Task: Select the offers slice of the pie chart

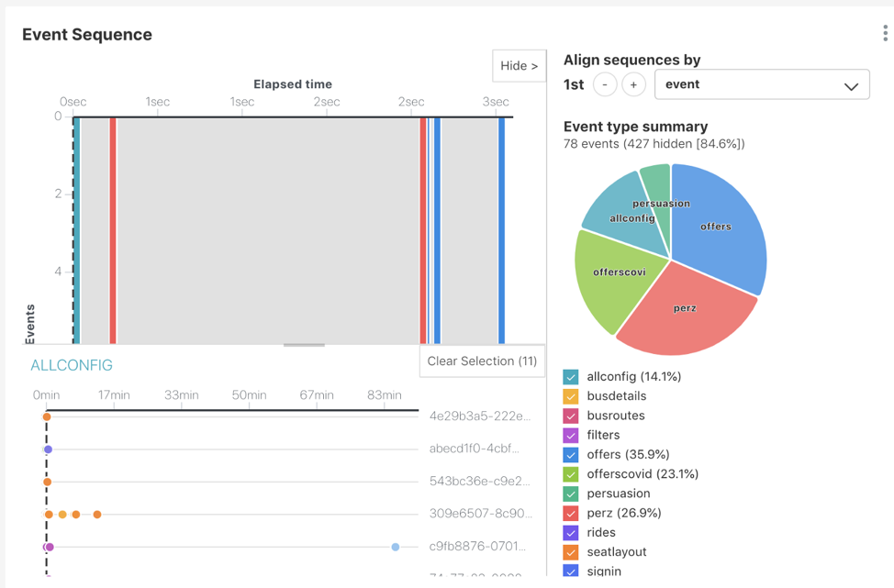Action: (x=718, y=225)
